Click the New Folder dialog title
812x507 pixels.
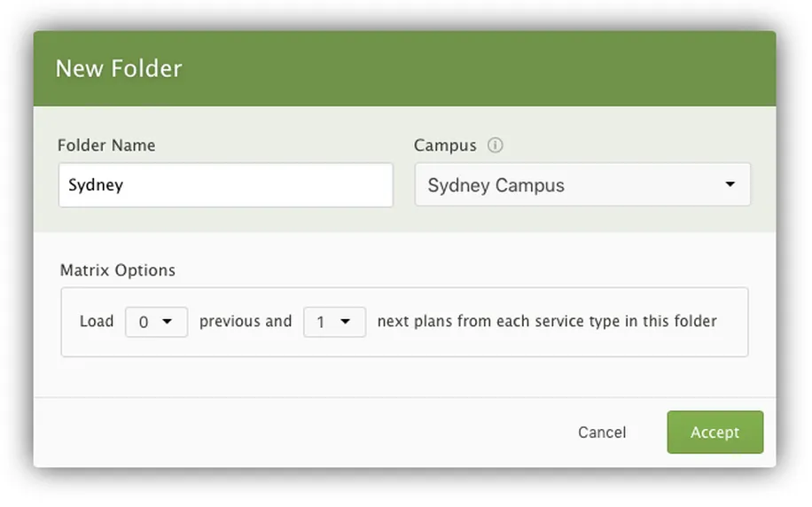(119, 69)
